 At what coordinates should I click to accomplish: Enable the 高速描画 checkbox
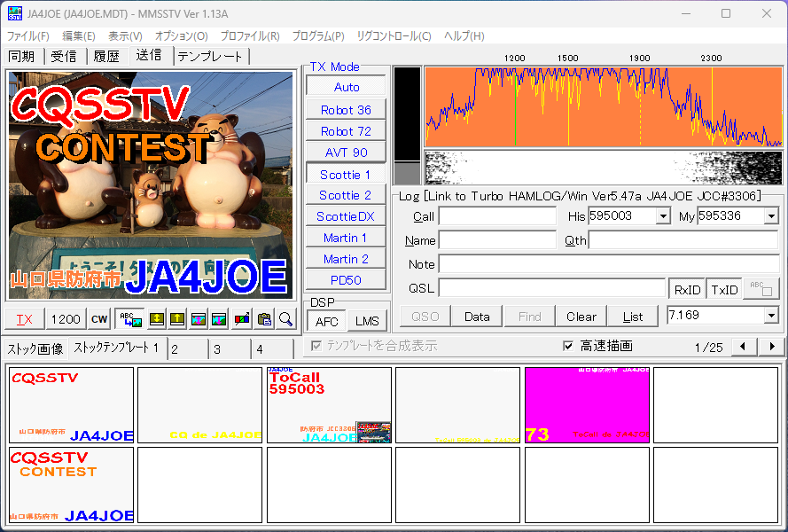[x=568, y=346]
